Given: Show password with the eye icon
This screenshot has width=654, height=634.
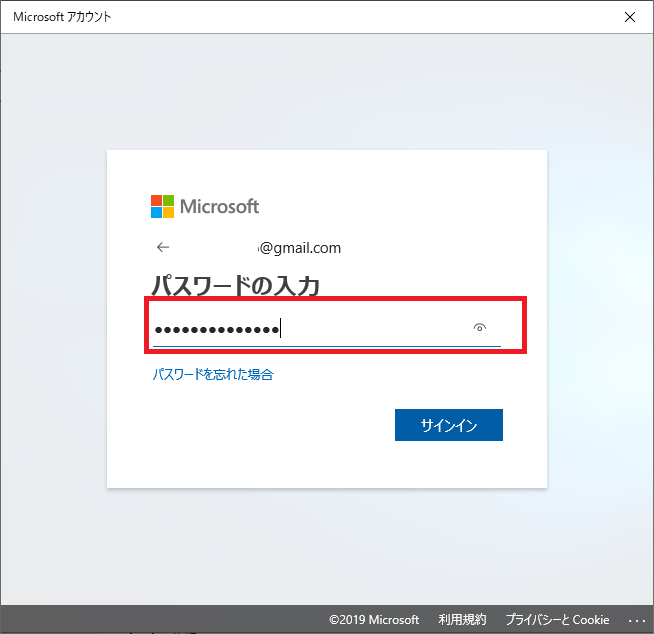Looking at the screenshot, I should coord(480,328).
